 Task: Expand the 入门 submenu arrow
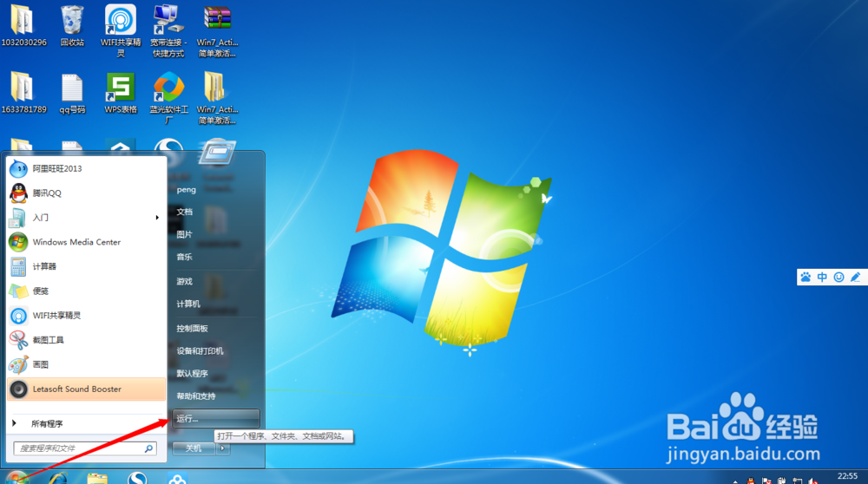coord(157,218)
